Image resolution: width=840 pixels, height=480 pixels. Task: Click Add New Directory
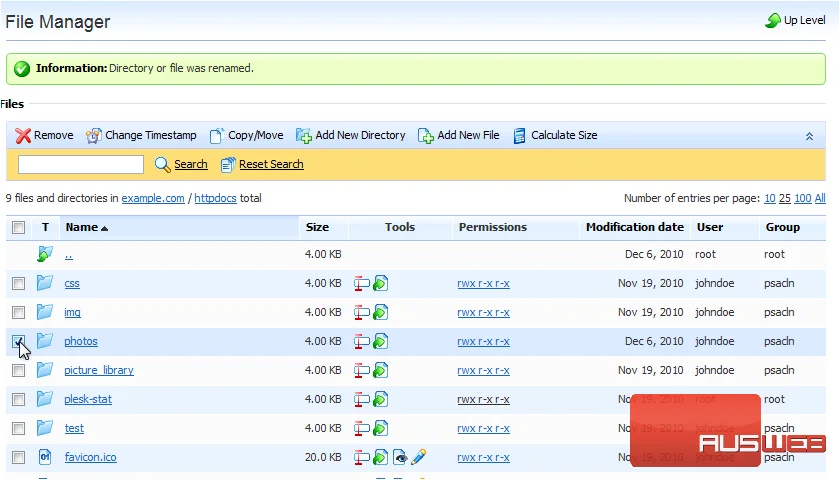pyautogui.click(x=350, y=136)
